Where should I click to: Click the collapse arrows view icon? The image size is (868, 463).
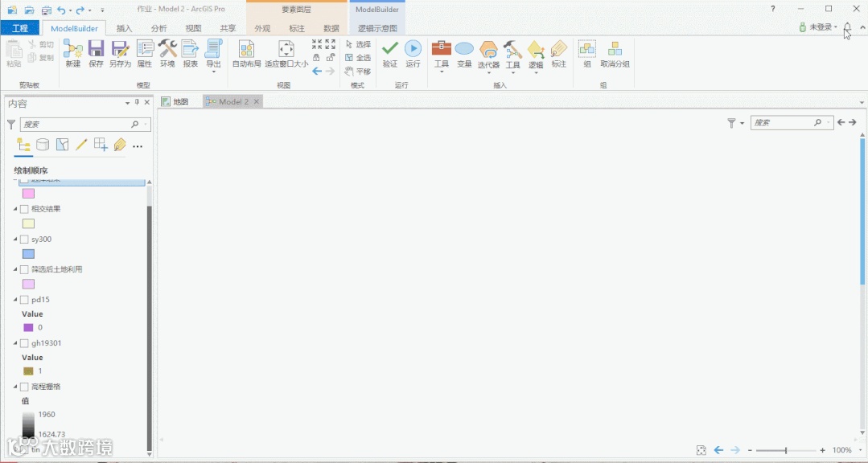[x=317, y=44]
